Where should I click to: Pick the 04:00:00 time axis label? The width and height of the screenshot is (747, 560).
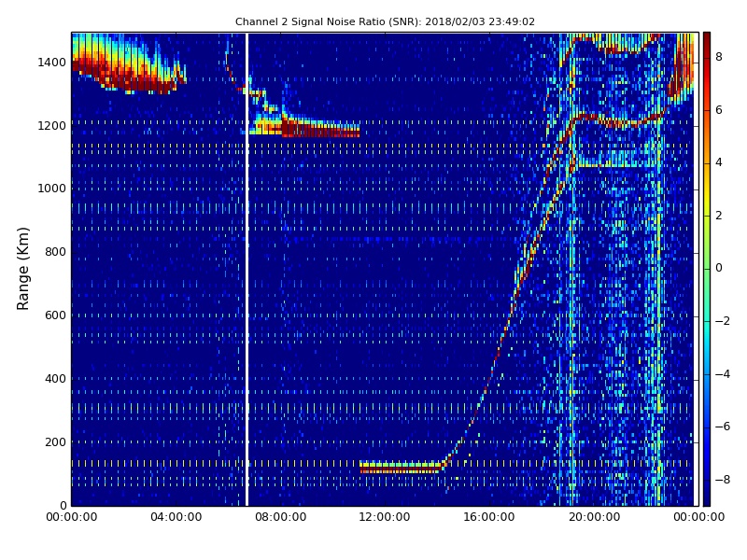176,517
